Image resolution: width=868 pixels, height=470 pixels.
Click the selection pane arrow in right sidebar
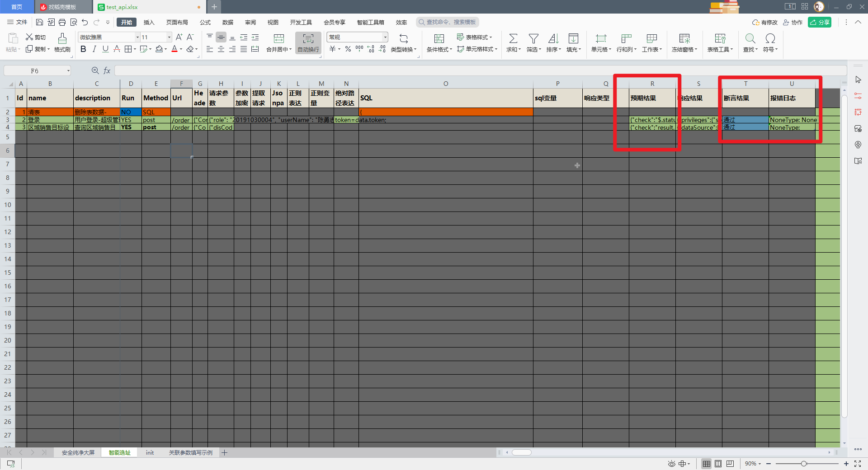858,80
